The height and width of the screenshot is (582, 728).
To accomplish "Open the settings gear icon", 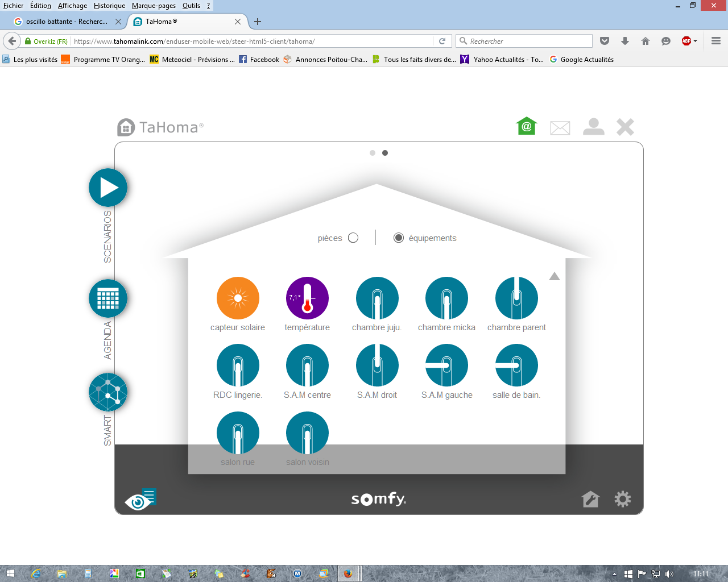I will [623, 499].
